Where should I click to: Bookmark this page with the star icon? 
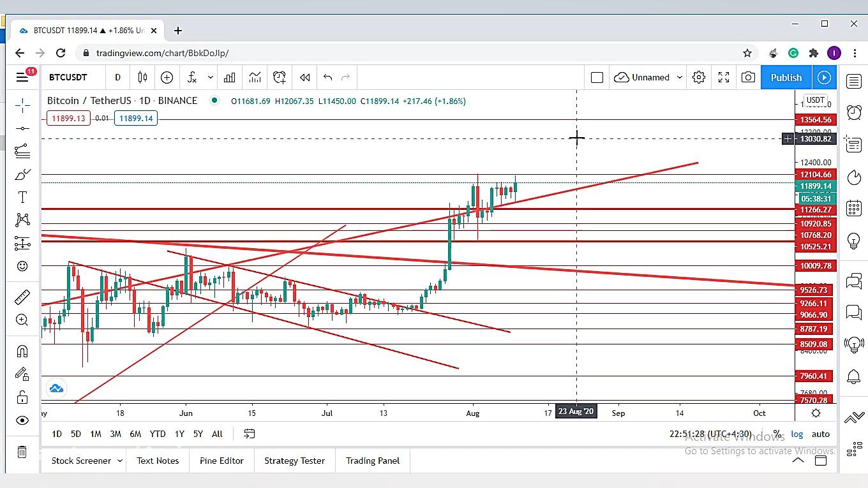[x=747, y=53]
